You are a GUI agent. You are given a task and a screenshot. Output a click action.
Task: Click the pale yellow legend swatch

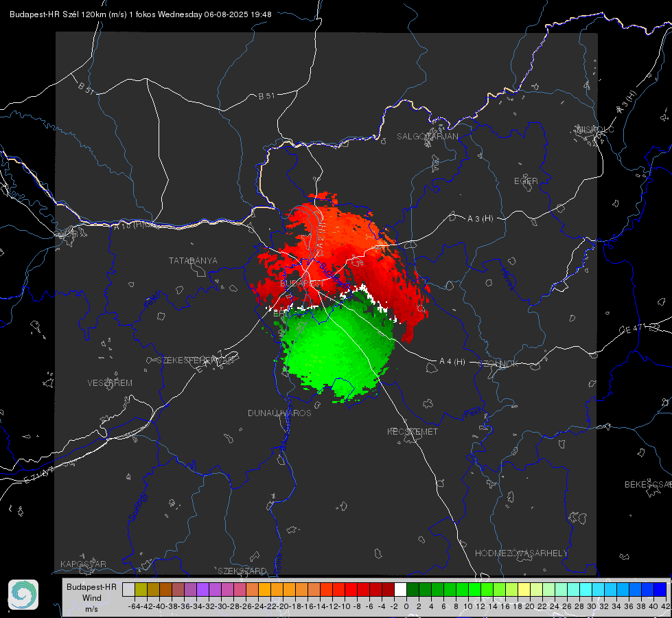click(524, 589)
